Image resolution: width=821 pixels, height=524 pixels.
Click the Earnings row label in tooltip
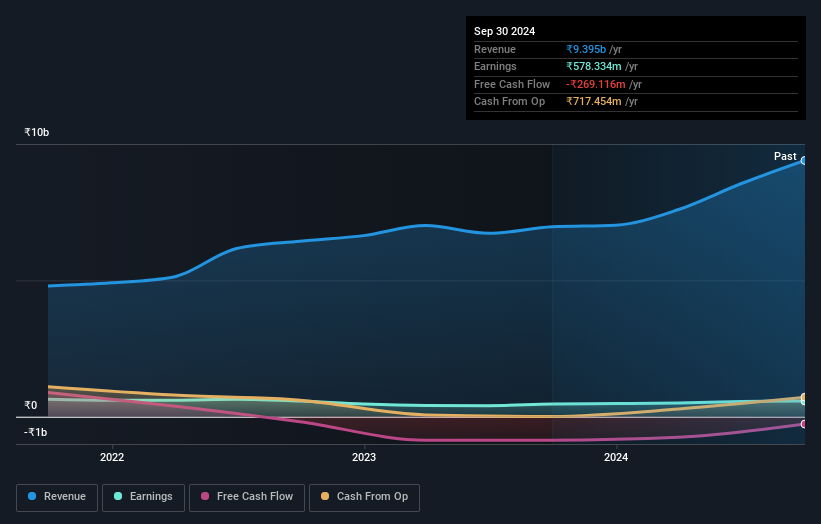click(495, 66)
